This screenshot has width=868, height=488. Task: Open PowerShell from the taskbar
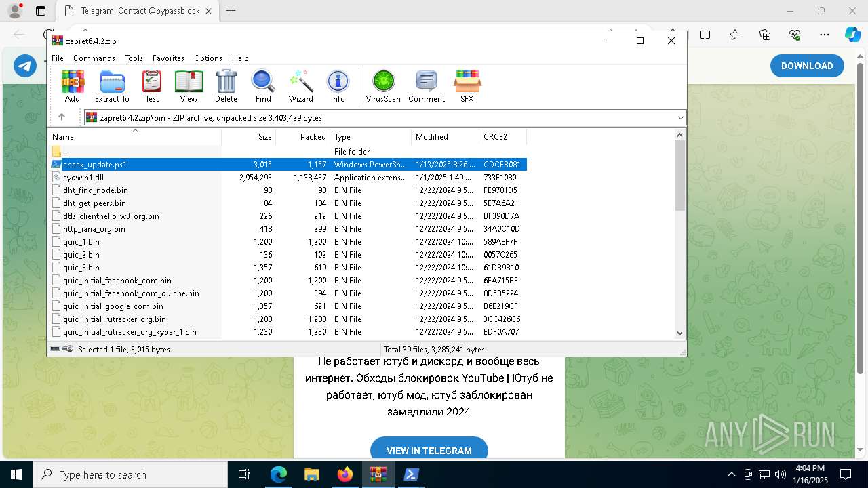(411, 474)
